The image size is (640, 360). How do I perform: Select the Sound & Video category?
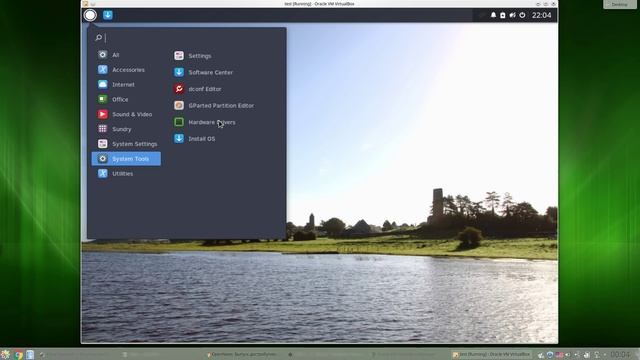tap(126, 114)
